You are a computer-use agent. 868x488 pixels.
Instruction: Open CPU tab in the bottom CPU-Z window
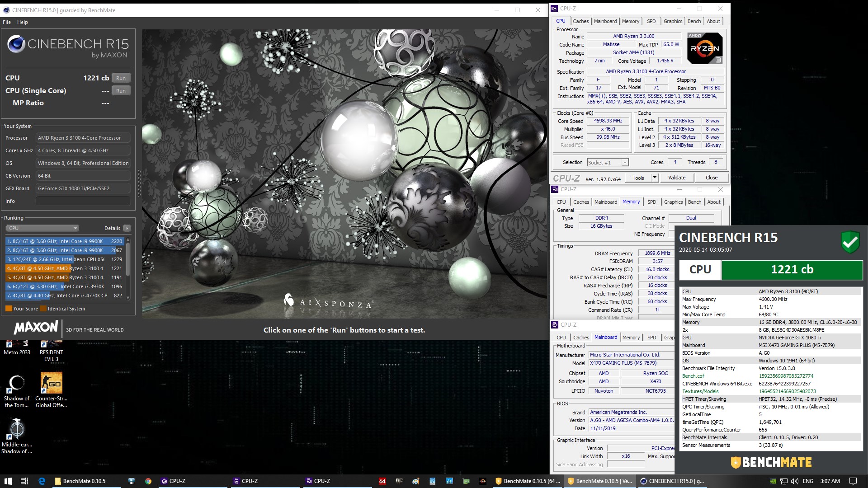[x=561, y=338]
